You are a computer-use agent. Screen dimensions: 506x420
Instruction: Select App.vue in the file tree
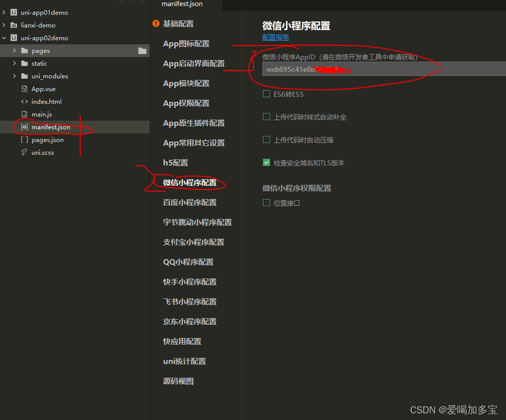(x=43, y=89)
